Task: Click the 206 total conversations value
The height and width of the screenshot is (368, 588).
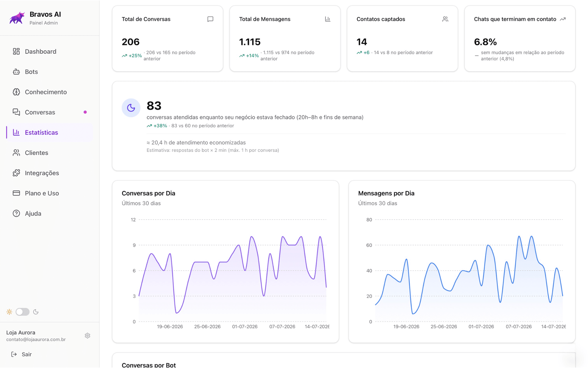Action: point(130,42)
